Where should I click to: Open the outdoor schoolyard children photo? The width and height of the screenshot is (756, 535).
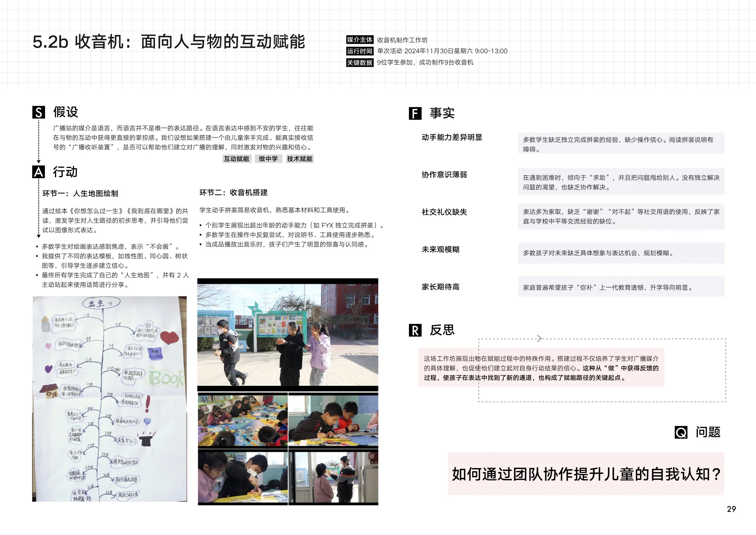(x=288, y=334)
